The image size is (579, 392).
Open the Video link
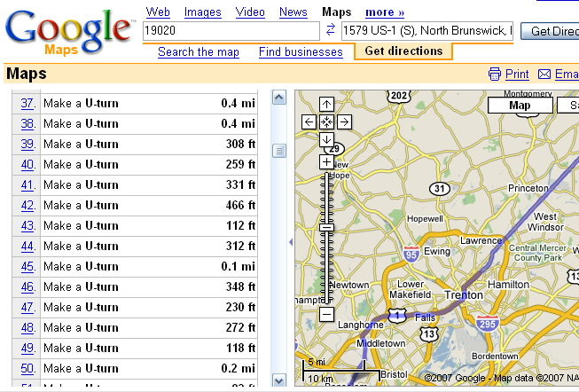[x=250, y=12]
